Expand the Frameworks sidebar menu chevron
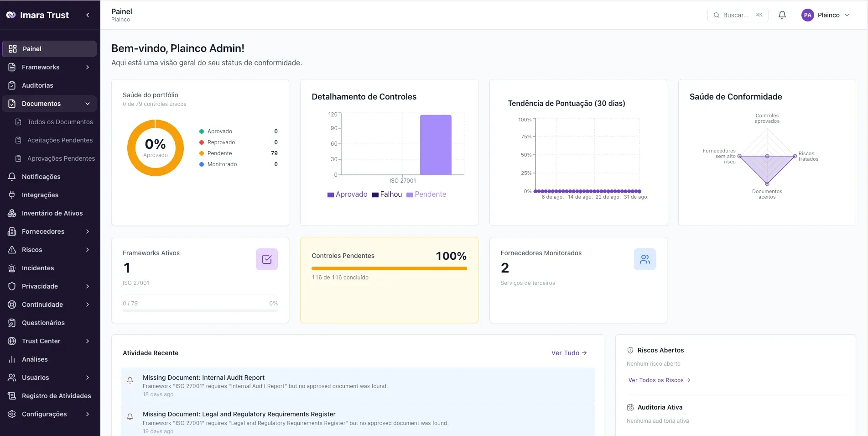 point(88,67)
